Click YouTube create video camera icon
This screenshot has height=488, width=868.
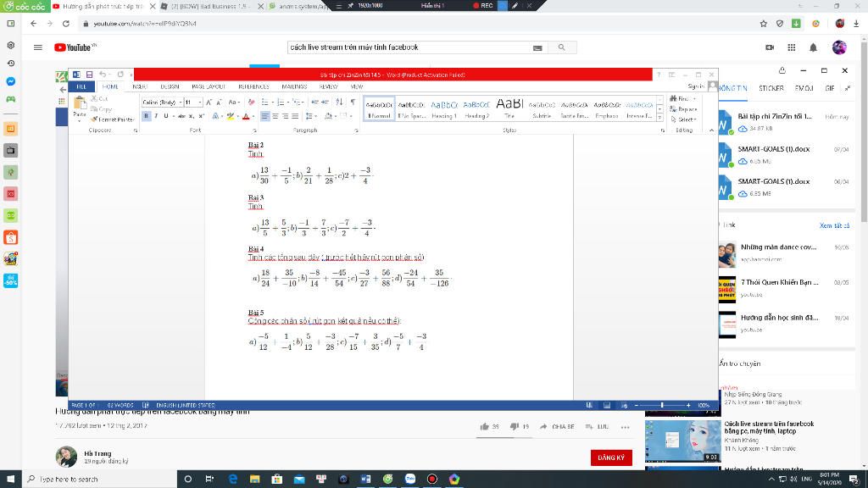770,47
